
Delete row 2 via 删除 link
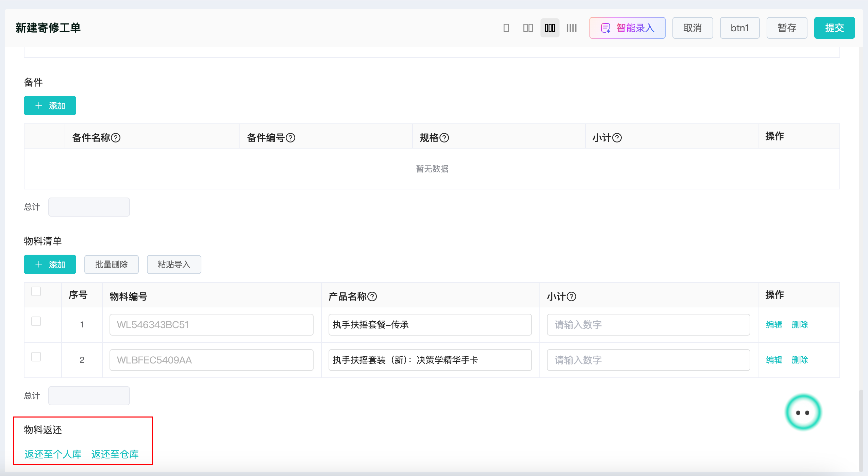point(800,360)
